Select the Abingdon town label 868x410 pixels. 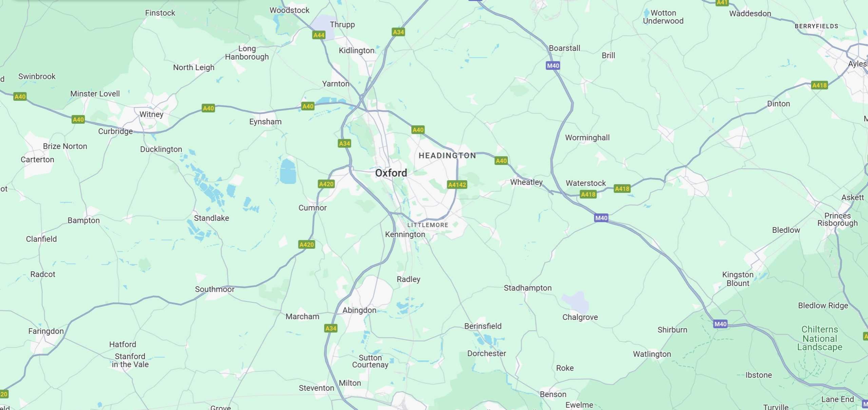tap(359, 310)
